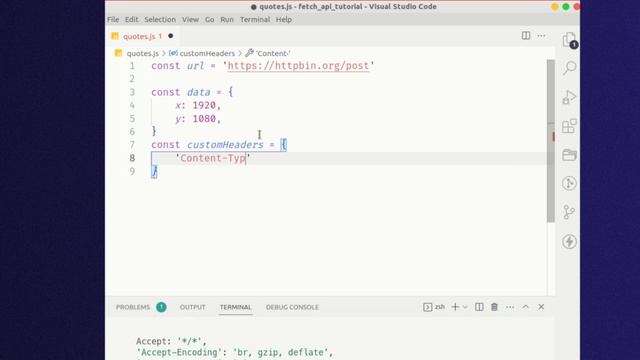Click 'Content-' breadcrumb item
This screenshot has height=360, width=640.
[273, 53]
